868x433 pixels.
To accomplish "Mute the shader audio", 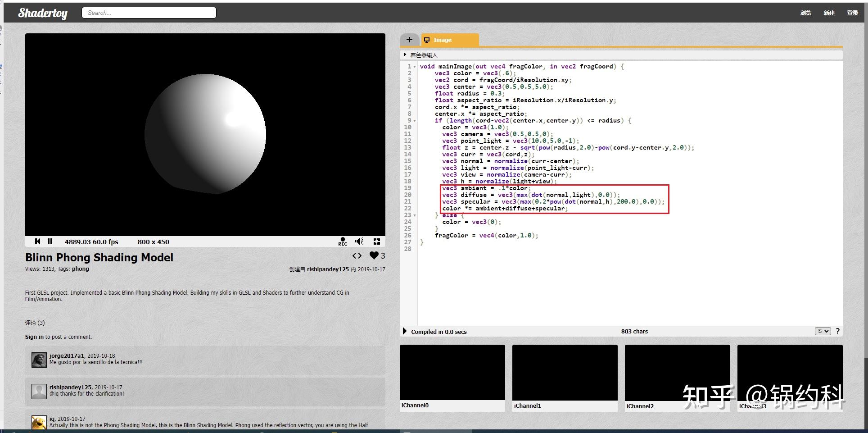I will (359, 242).
